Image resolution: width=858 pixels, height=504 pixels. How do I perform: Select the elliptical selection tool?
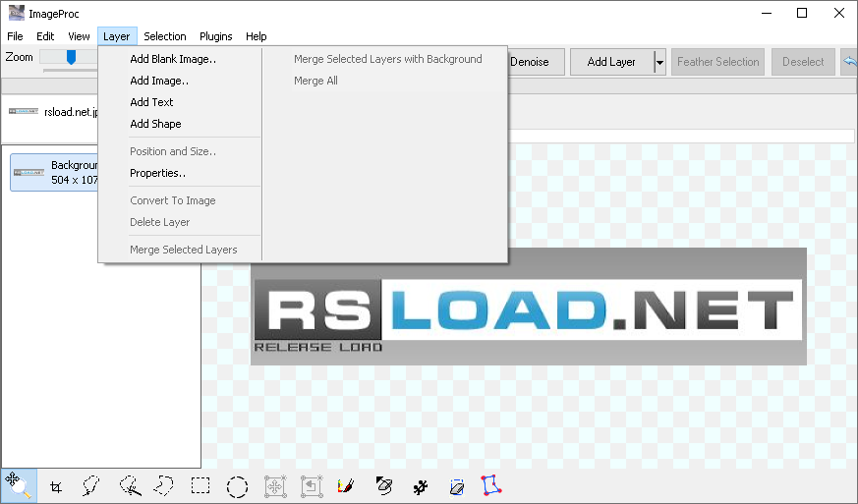pos(237,486)
